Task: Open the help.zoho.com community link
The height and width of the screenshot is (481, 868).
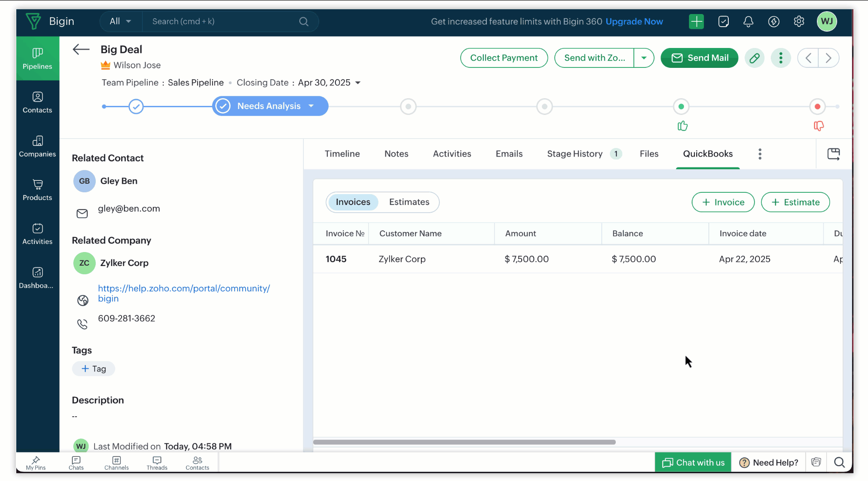Action: [184, 293]
